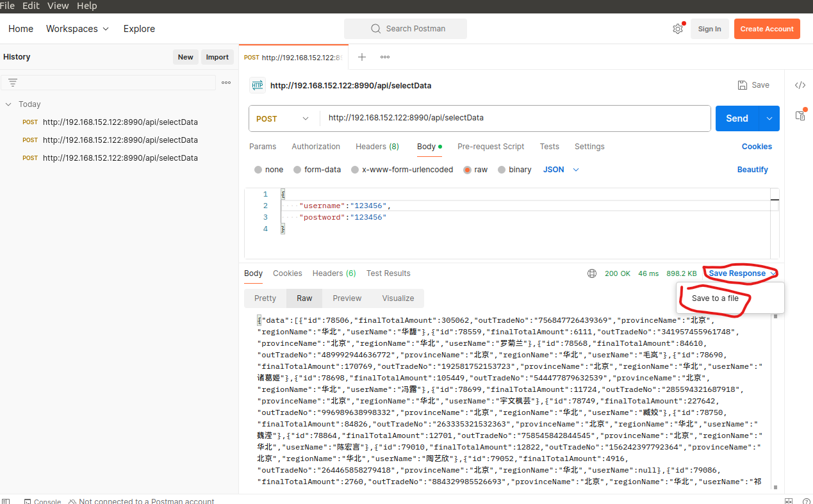Click the 200 OK status text
Screen dimensions: 813x504
pos(618,273)
